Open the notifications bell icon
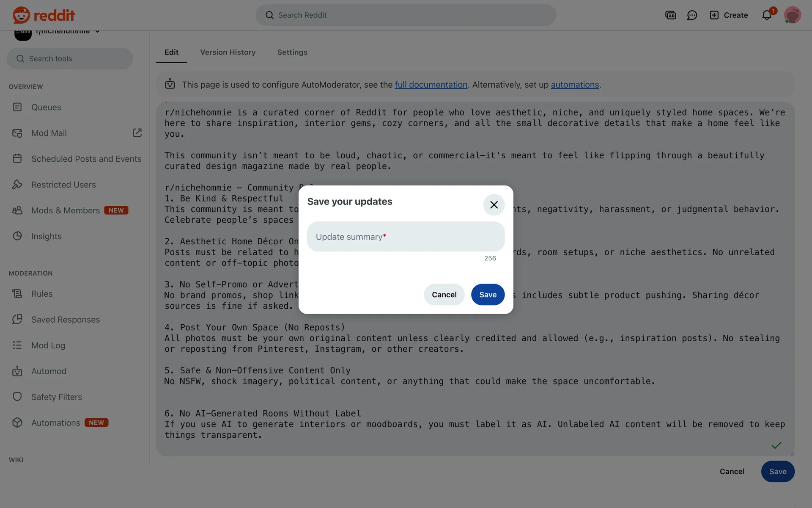The image size is (812, 508). pos(767,15)
